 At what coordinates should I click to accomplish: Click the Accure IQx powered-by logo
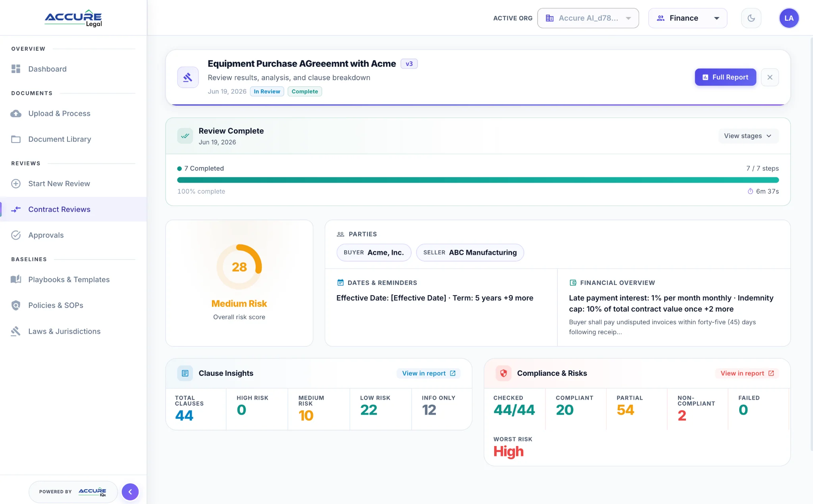92,492
